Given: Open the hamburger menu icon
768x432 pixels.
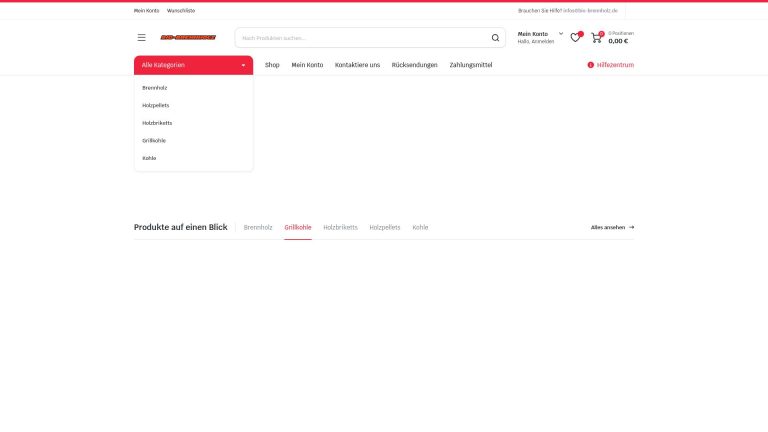Looking at the screenshot, I should (141, 38).
